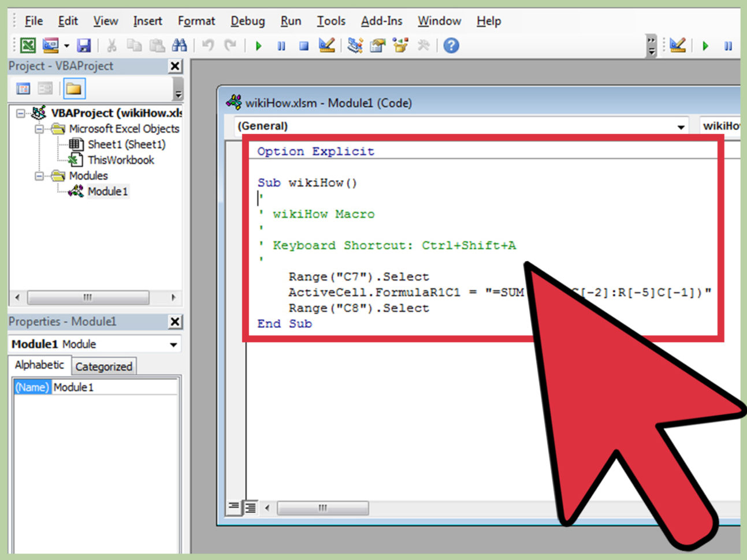Pause the macro using the Break icon
This screenshot has height=560, width=747.
click(x=281, y=45)
